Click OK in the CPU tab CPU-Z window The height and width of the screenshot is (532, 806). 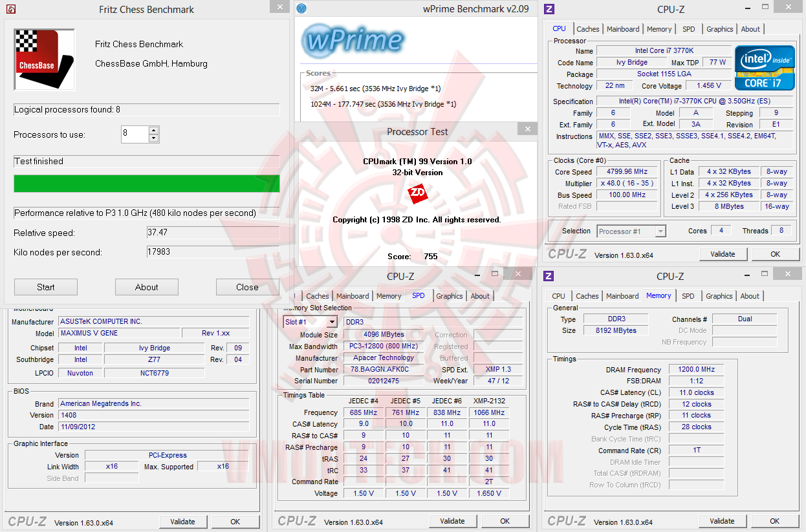coord(775,254)
